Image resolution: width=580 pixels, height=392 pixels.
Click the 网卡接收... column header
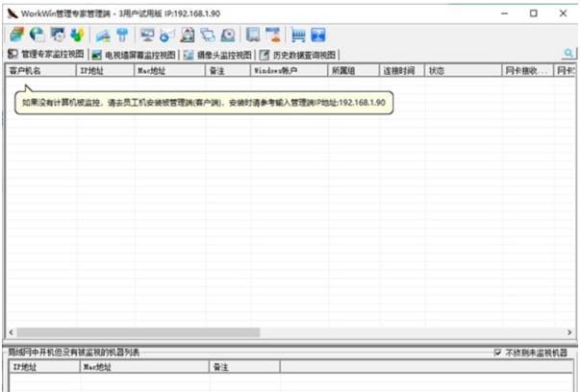tap(527, 70)
